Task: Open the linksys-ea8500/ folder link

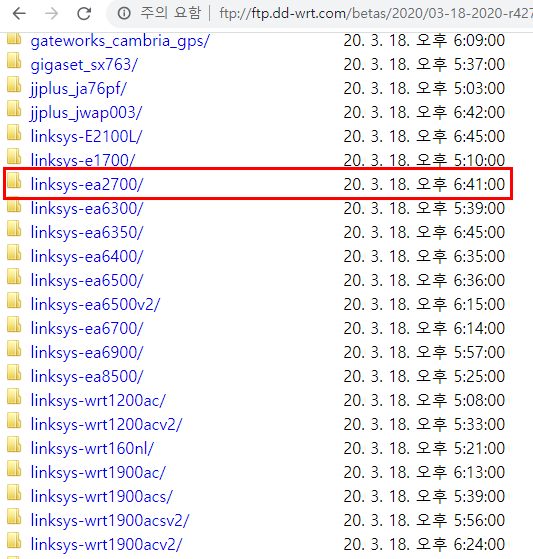Action: coord(87,377)
